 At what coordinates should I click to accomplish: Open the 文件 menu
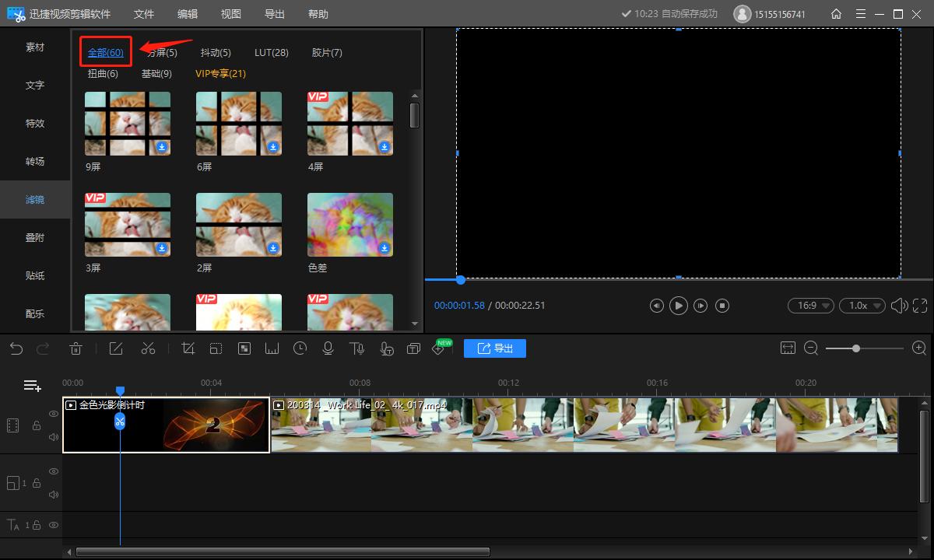144,14
